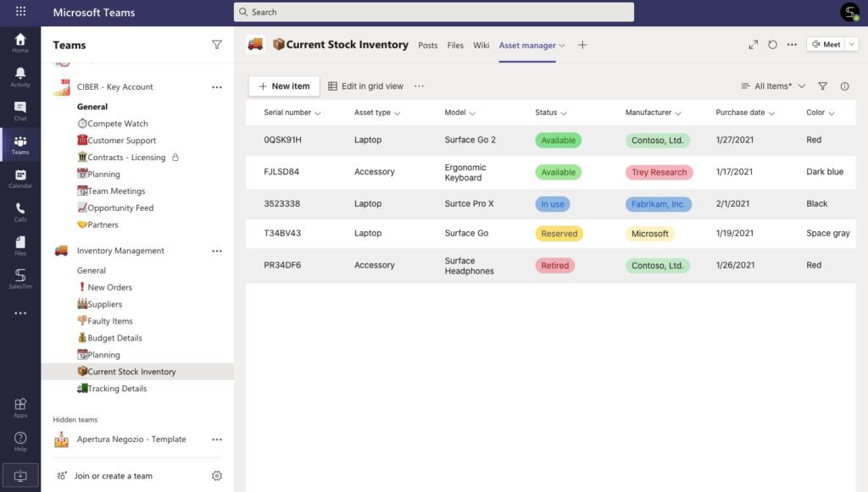Open the Partners channel
The image size is (868, 492).
[x=97, y=224]
